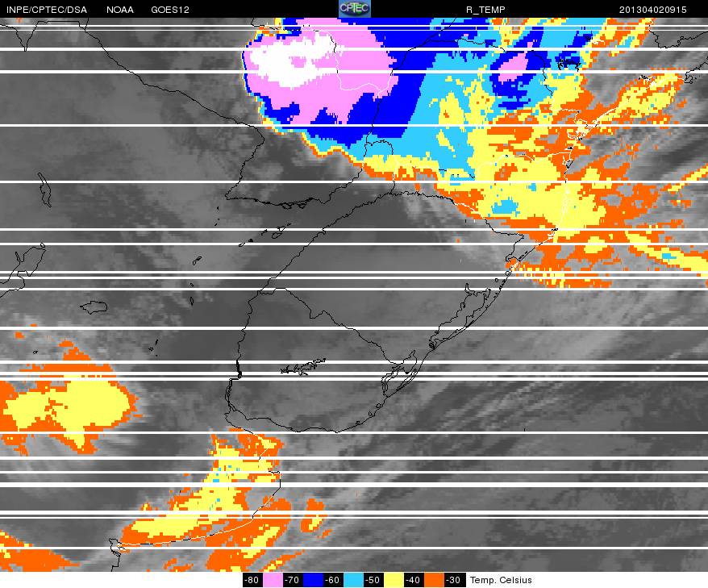The height and width of the screenshot is (588, 708).
Task: Click the CPTEC logo in the header
Action: [355, 9]
